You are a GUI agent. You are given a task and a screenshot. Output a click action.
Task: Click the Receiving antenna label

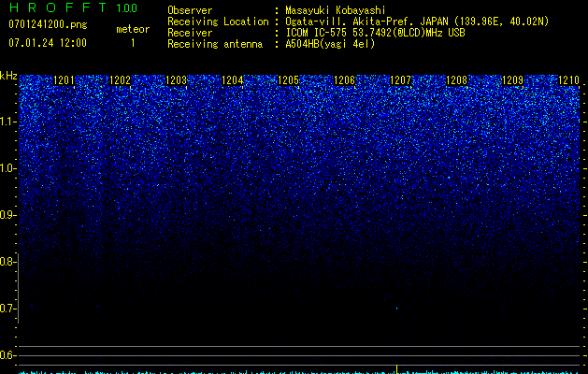tap(215, 44)
